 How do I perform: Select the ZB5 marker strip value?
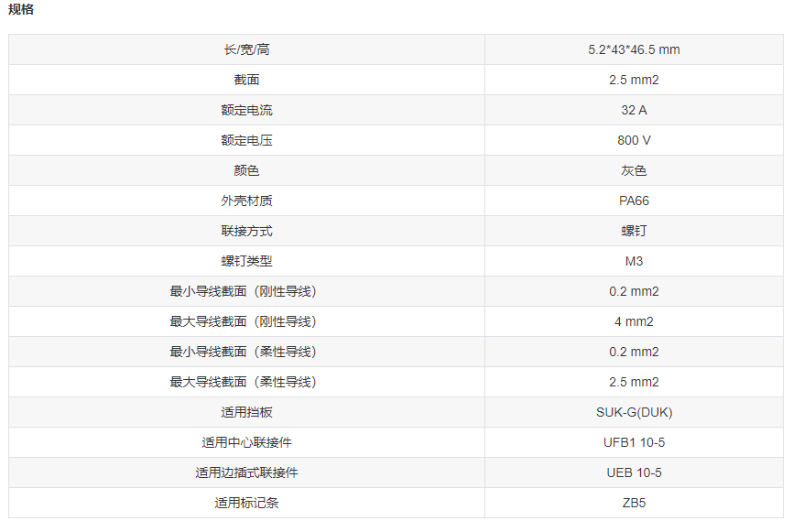tap(634, 503)
